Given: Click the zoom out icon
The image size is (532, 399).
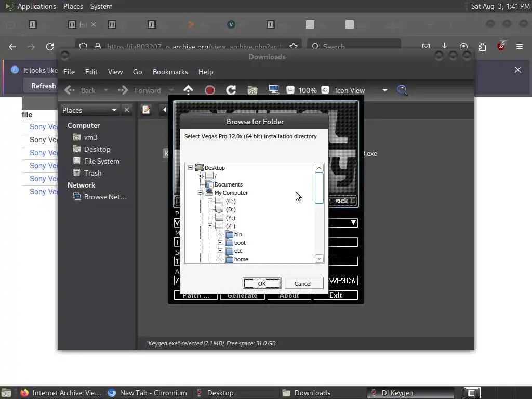Looking at the screenshot, I should coord(290,90).
